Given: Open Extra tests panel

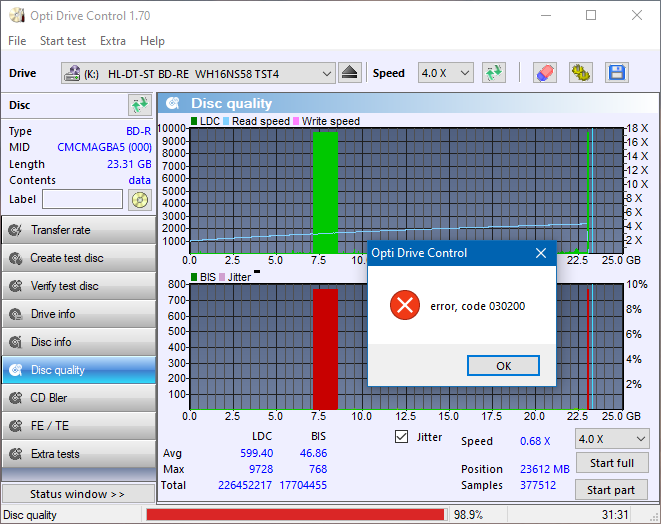Looking at the screenshot, I should pyautogui.click(x=79, y=454).
